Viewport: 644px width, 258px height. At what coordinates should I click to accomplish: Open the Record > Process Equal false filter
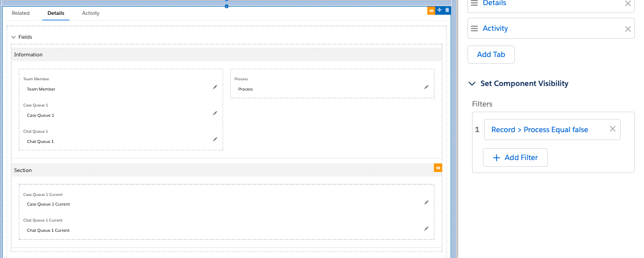click(540, 130)
